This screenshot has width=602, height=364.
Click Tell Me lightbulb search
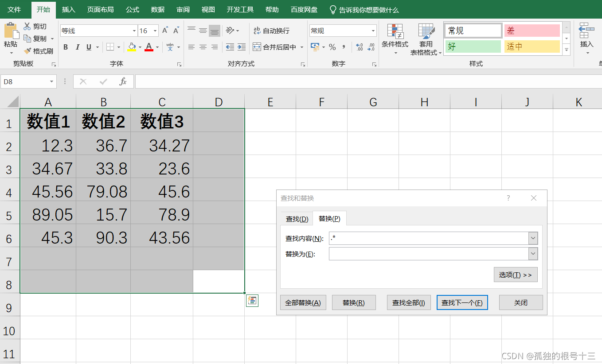tap(333, 9)
